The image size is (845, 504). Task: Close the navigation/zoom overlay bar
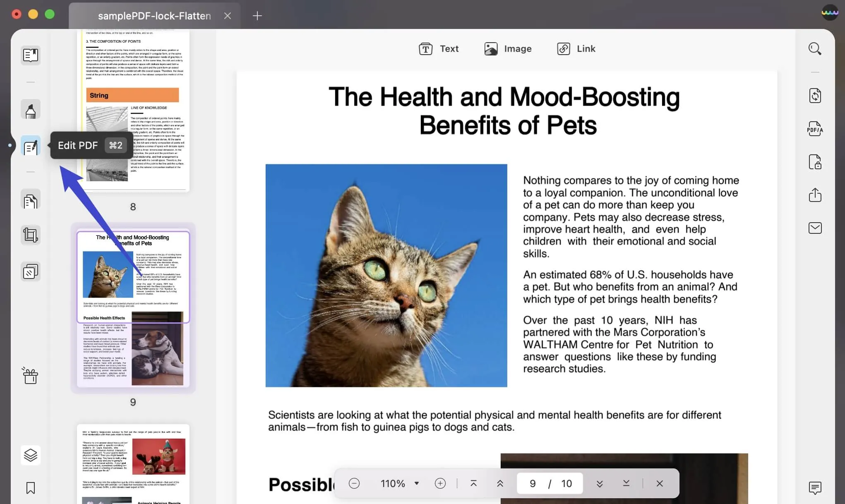(658, 483)
